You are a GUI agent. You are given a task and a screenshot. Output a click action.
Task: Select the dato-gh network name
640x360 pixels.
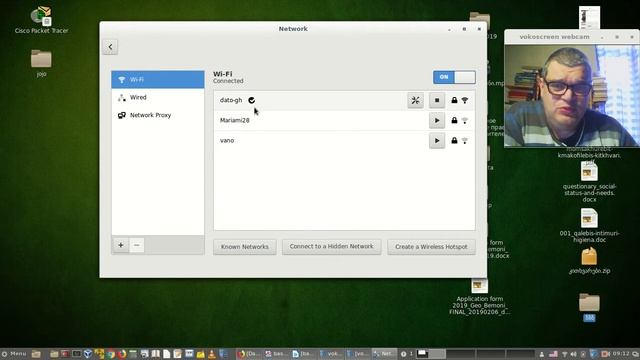point(231,100)
